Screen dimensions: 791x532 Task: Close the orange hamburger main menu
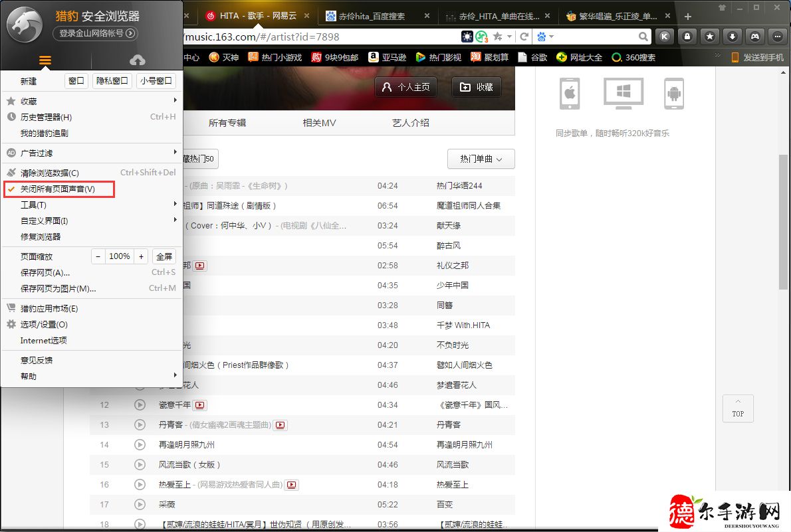(x=45, y=60)
